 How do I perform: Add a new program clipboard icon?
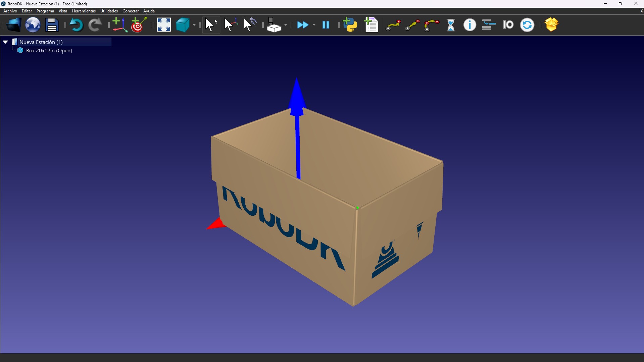[371, 25]
